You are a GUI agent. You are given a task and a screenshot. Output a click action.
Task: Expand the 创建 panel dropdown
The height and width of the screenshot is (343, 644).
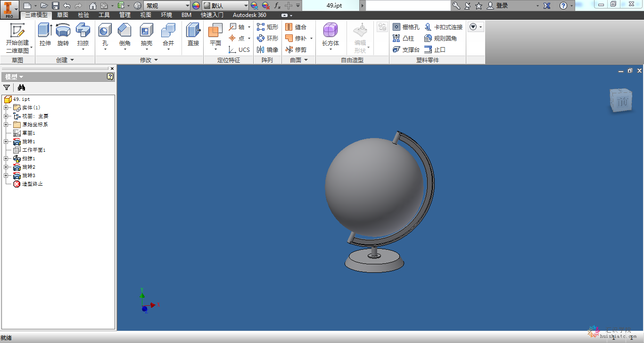coord(65,60)
